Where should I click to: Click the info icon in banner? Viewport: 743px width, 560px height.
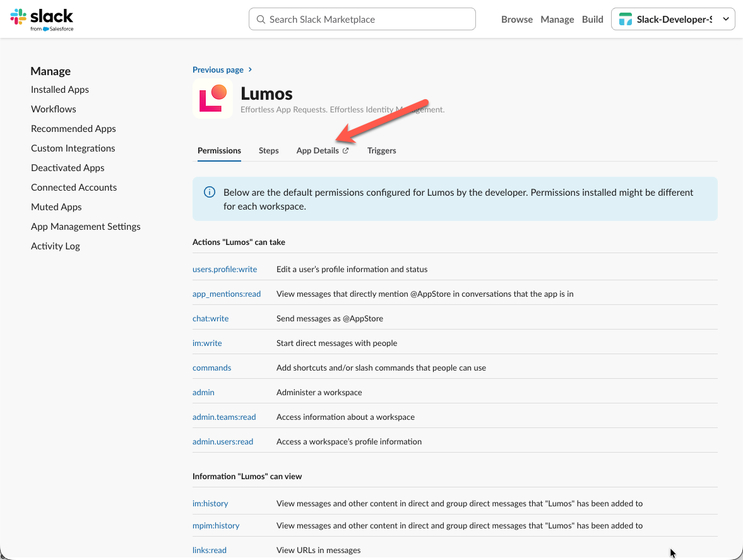pyautogui.click(x=210, y=192)
